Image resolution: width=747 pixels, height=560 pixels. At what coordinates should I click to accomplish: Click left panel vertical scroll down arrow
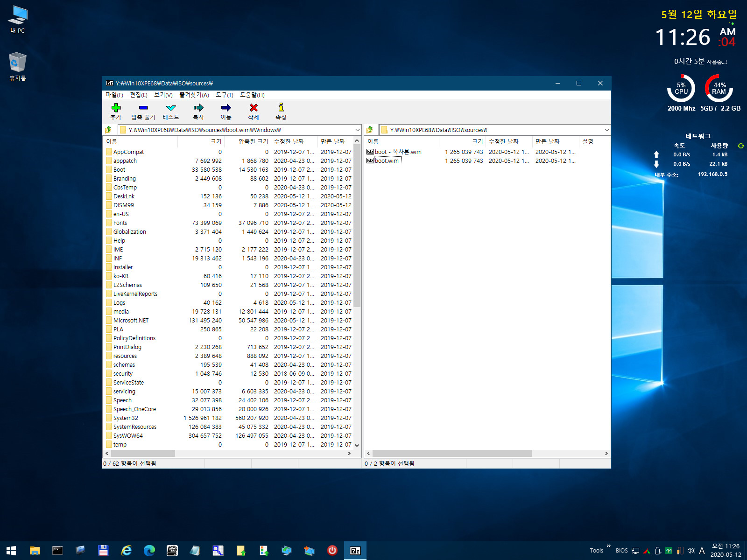(357, 445)
